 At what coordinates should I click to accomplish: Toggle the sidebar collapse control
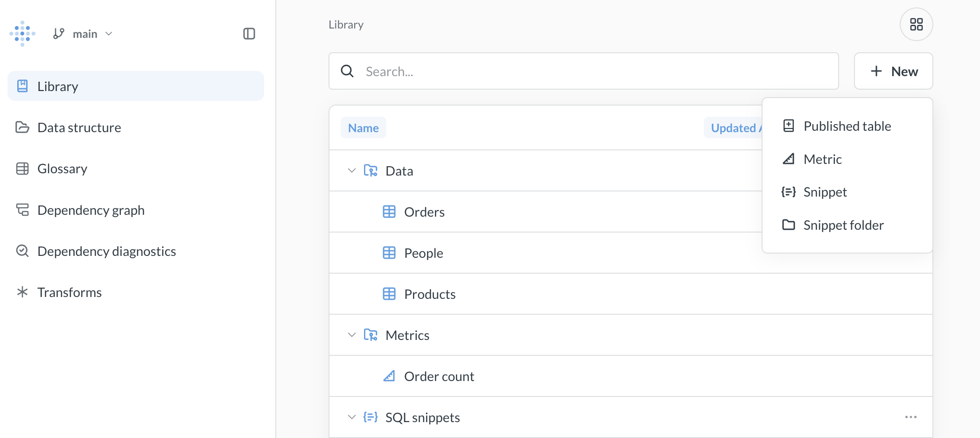point(249,34)
